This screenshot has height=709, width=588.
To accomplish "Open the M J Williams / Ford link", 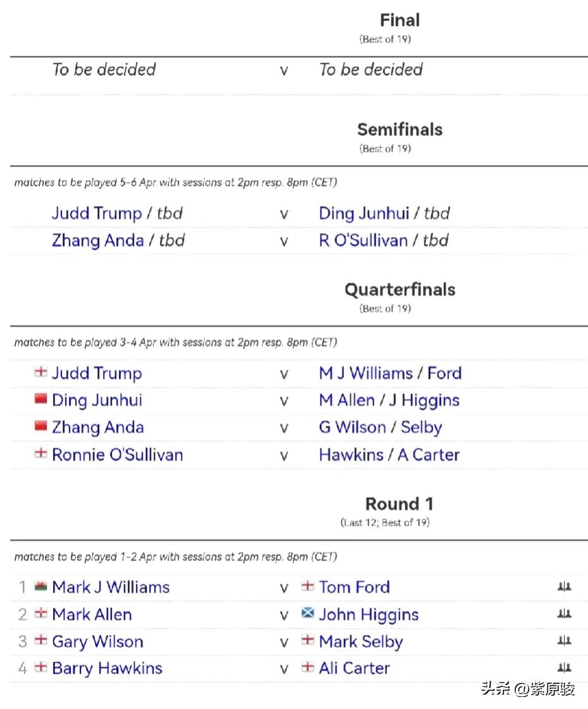I will tap(390, 373).
